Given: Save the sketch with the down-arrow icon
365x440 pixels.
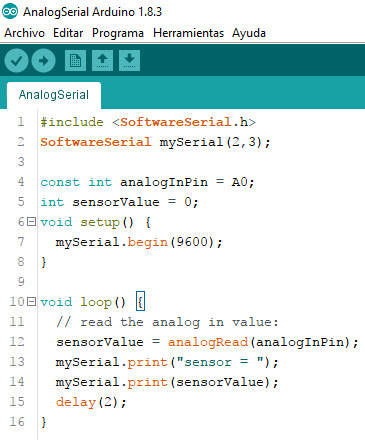Looking at the screenshot, I should click(x=129, y=60).
